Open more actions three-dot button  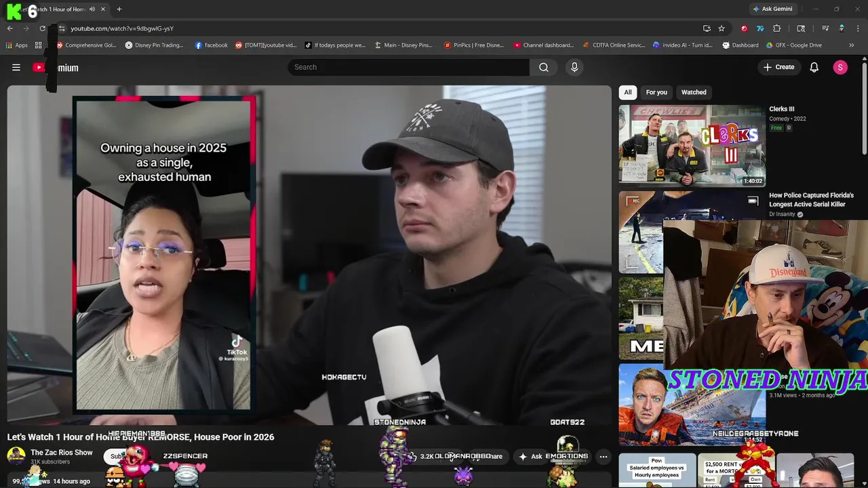click(604, 457)
